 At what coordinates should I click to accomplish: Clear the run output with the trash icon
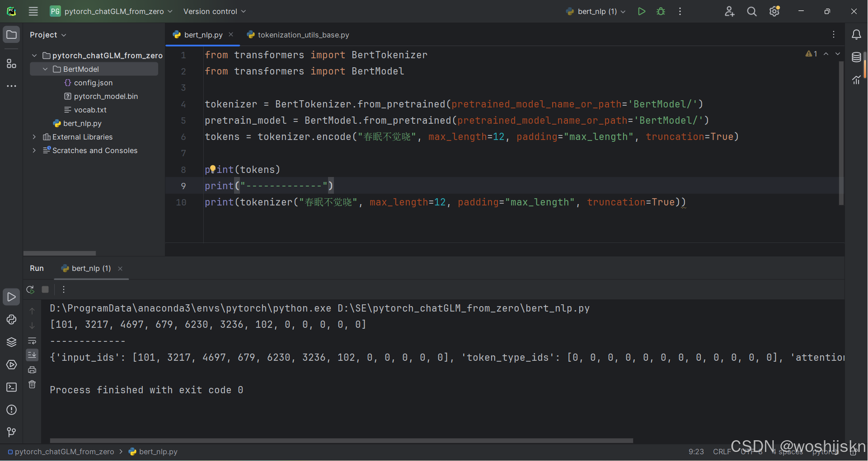(x=32, y=384)
